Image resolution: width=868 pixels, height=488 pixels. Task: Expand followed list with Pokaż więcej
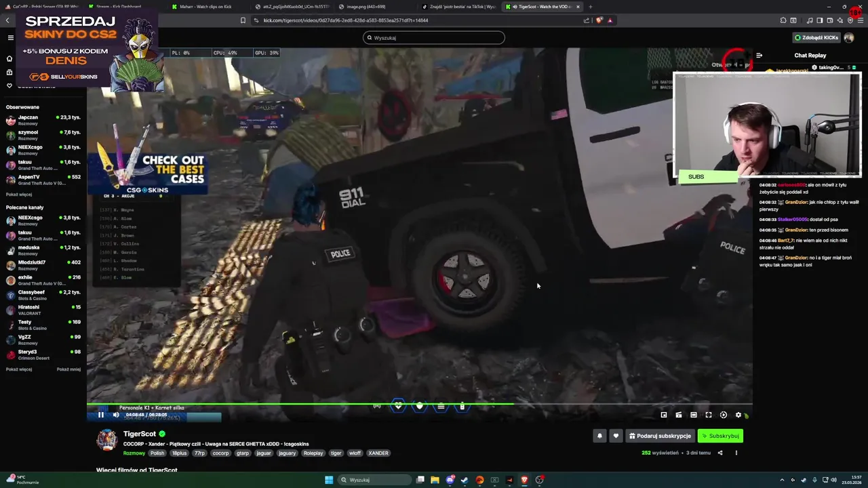point(19,195)
